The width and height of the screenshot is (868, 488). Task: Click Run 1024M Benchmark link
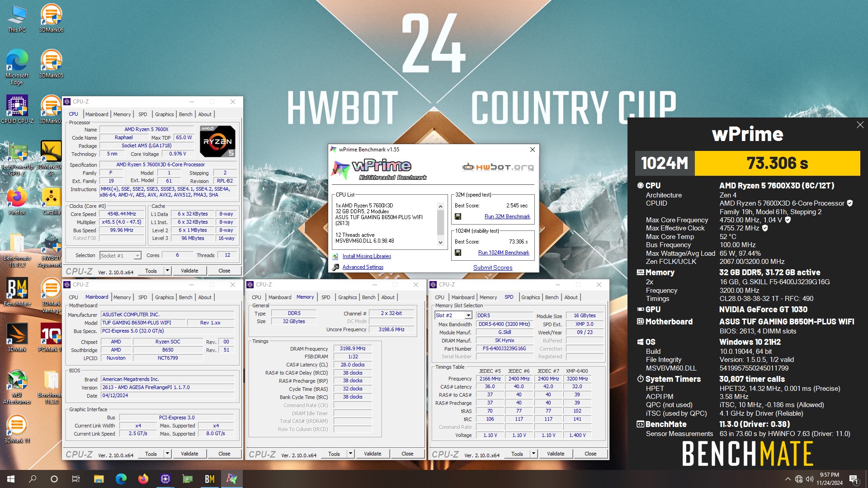(x=504, y=253)
